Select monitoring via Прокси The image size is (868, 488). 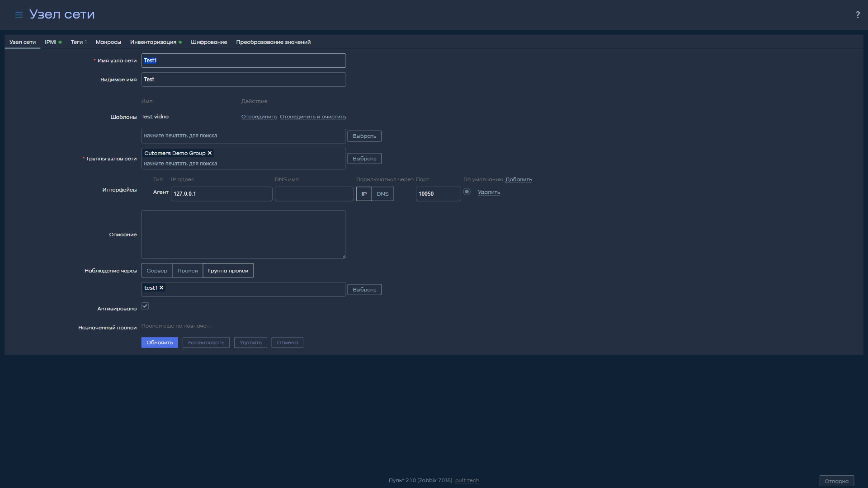coord(188,271)
